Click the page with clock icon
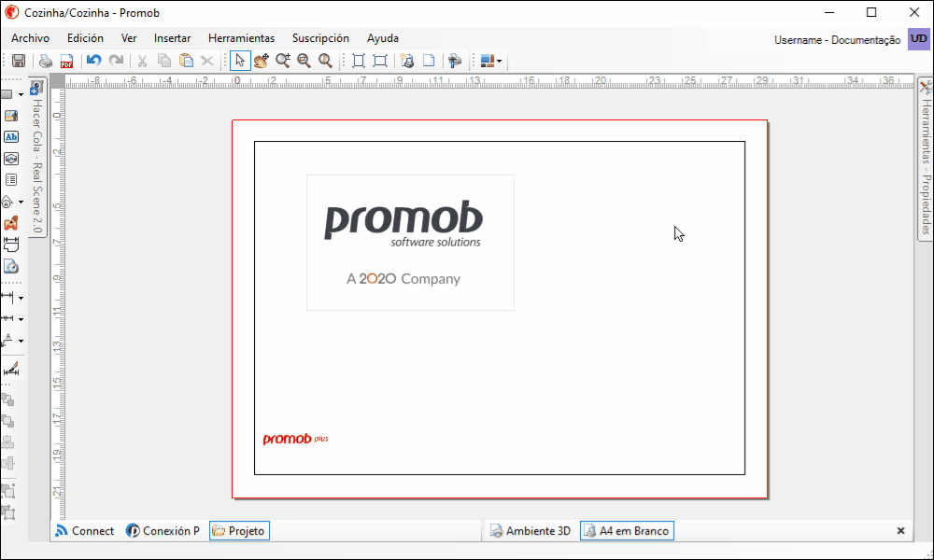 [x=10, y=267]
